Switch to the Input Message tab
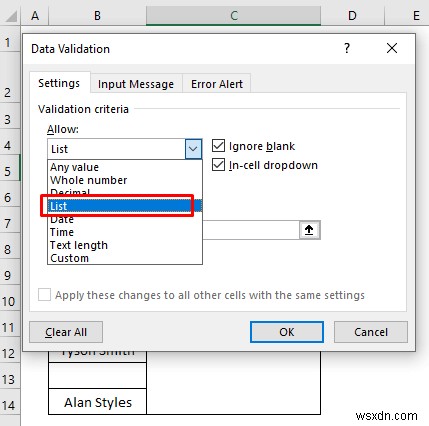This screenshot has height=426, width=429. pos(136,84)
